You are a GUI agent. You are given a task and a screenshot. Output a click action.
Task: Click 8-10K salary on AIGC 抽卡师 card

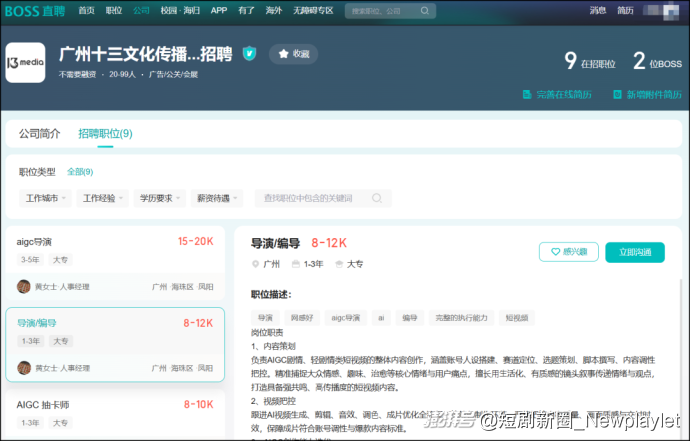198,404
